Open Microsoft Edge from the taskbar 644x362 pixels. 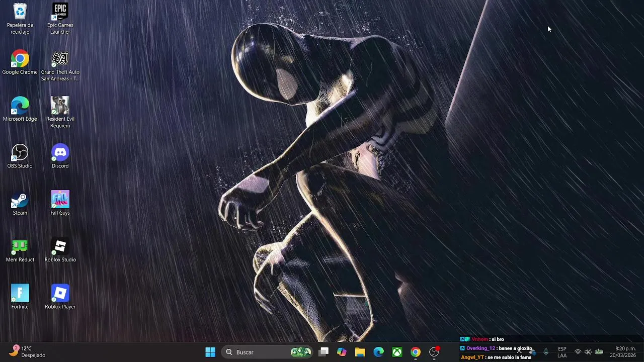379,352
